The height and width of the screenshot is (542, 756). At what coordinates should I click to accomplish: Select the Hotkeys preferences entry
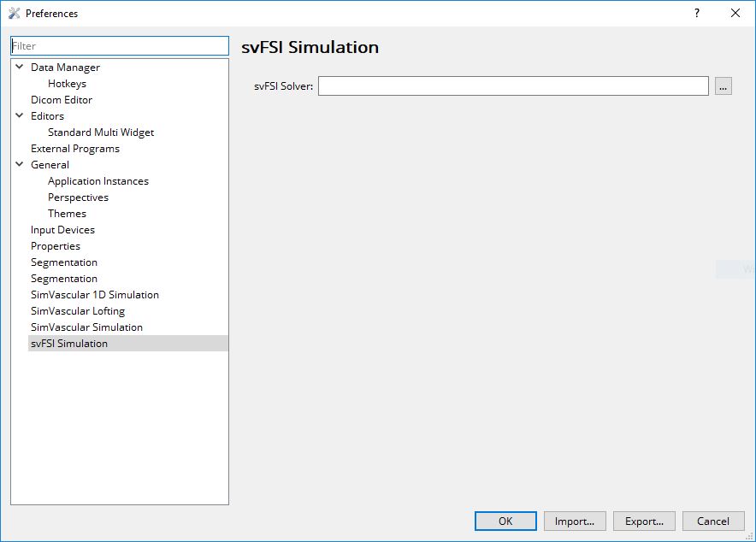67,83
